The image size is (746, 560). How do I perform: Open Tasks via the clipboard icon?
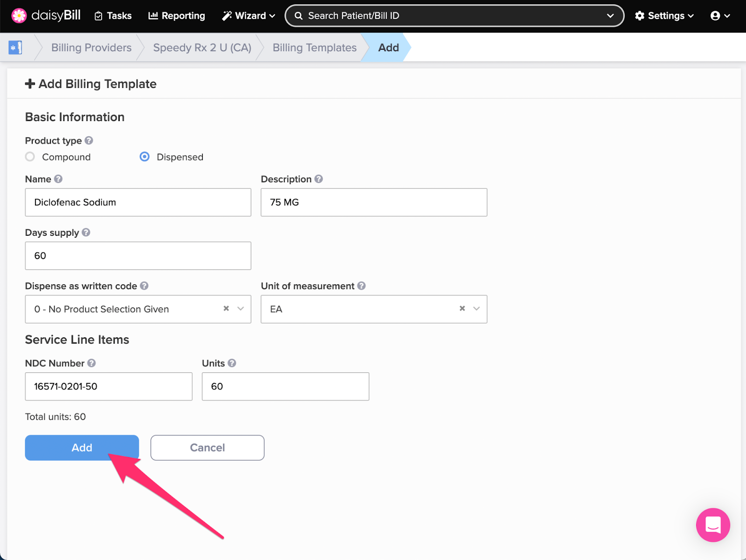99,15
